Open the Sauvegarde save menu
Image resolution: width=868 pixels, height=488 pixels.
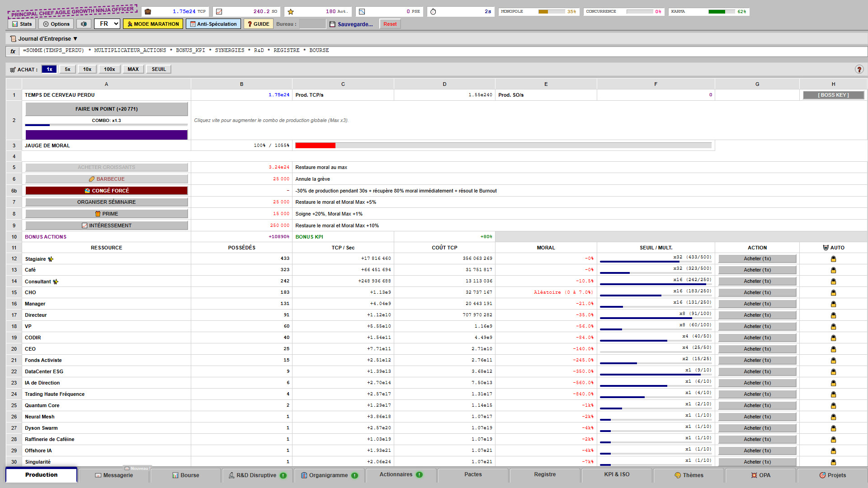(351, 24)
